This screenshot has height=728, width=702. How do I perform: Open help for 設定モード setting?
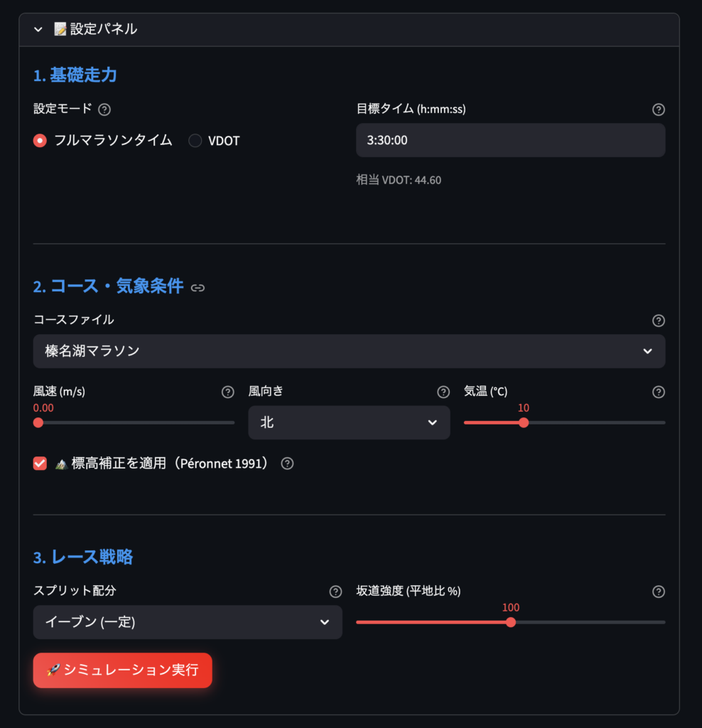[103, 109]
